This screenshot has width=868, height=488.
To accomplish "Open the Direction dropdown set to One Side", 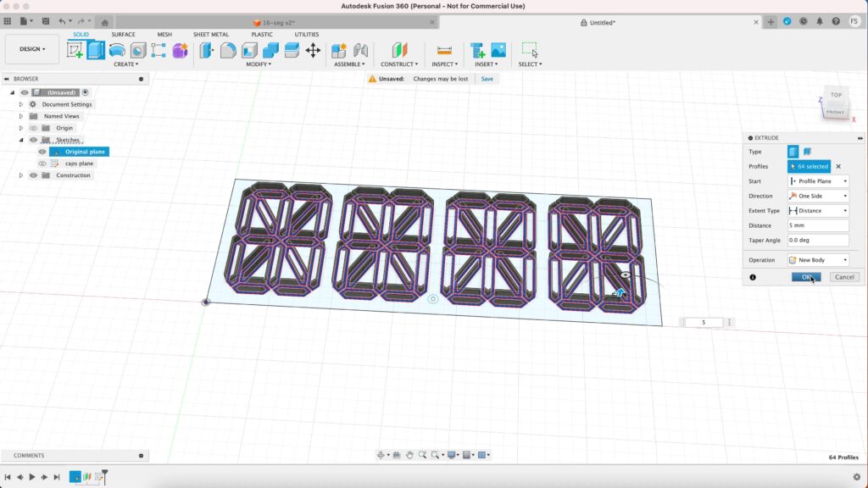I will [x=818, y=196].
